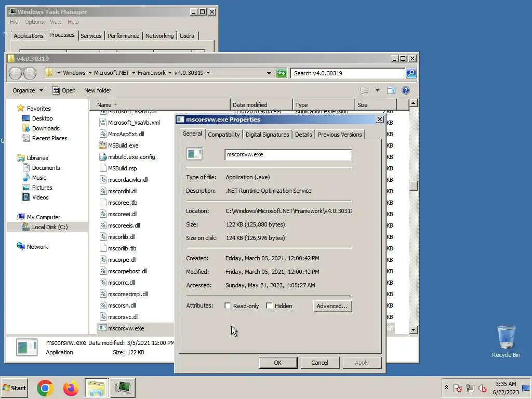This screenshot has width=532, height=399.
Task: Open the Previous Versions tab
Action: coord(340,135)
